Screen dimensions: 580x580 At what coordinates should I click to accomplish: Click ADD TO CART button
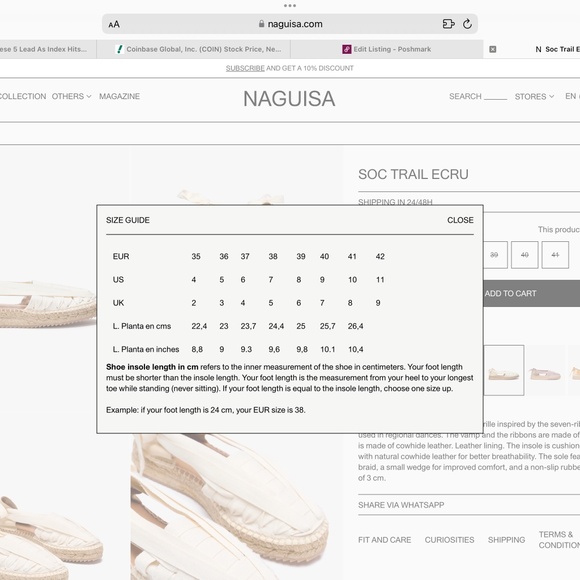532,293
